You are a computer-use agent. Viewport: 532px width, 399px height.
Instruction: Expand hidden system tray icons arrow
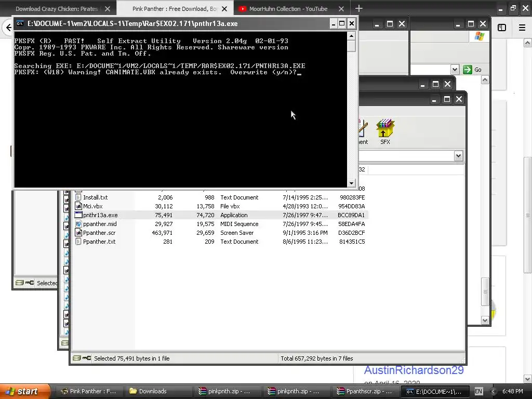tap(493, 391)
